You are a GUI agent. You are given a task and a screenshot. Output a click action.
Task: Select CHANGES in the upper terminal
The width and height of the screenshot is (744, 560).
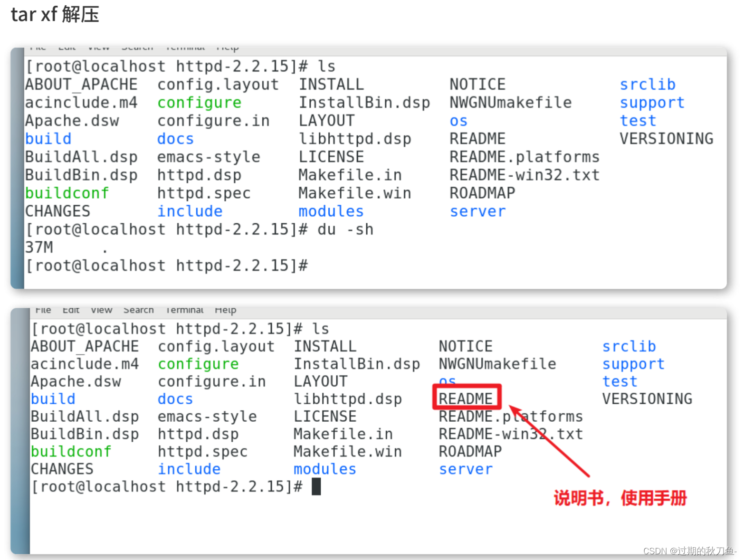[x=58, y=211]
